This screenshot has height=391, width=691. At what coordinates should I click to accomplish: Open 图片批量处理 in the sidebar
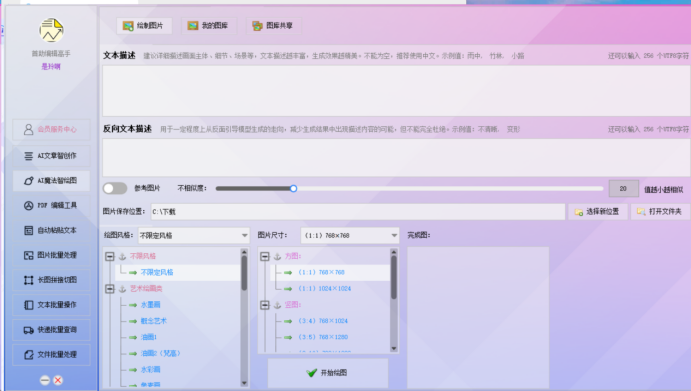51,255
